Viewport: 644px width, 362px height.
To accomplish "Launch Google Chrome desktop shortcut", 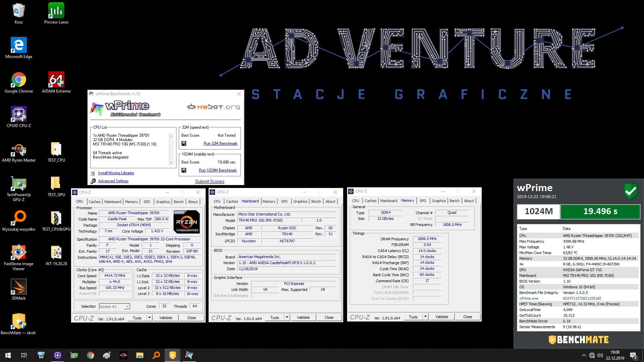I will [19, 82].
